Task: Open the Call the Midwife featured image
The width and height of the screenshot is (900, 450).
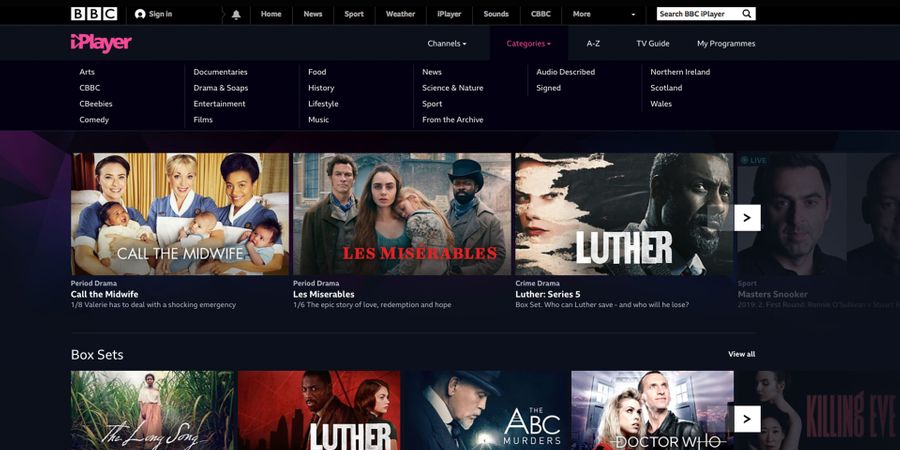Action: (x=180, y=214)
